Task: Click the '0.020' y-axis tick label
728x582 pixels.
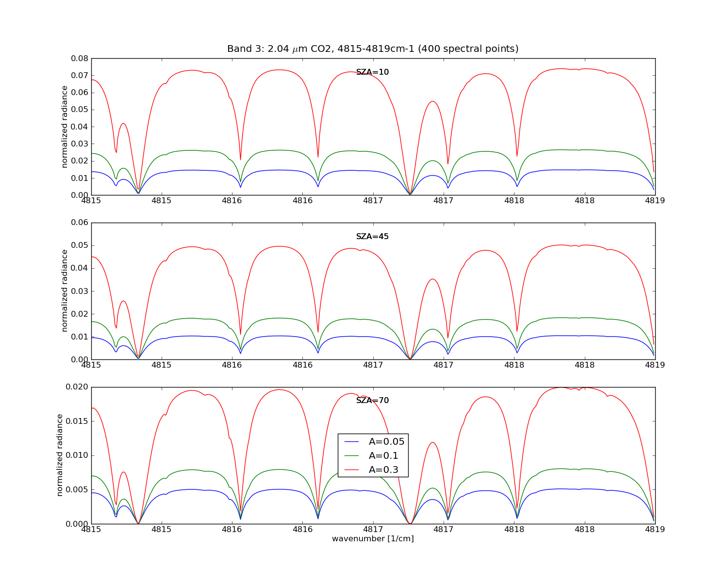Action: pos(76,387)
